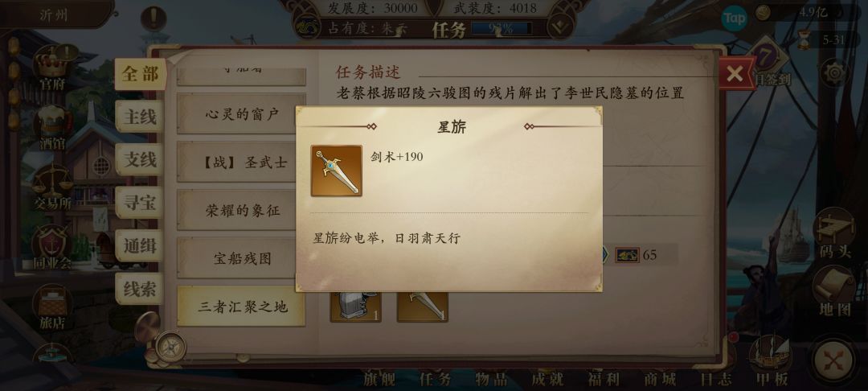Switch to the 寻宝 treasure hunt tab
Viewport: 868px width, 391px height.
(140, 203)
